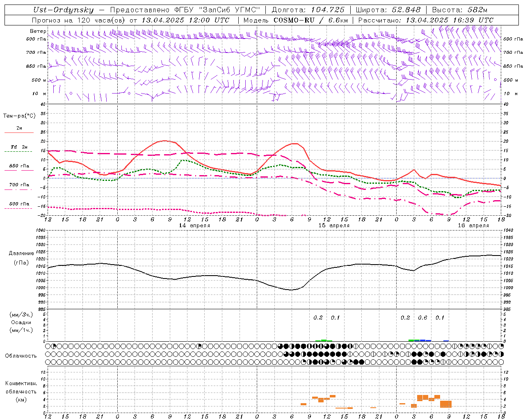
Task: Click the Ust-Ordynsky station title
Action: (x=63, y=10)
